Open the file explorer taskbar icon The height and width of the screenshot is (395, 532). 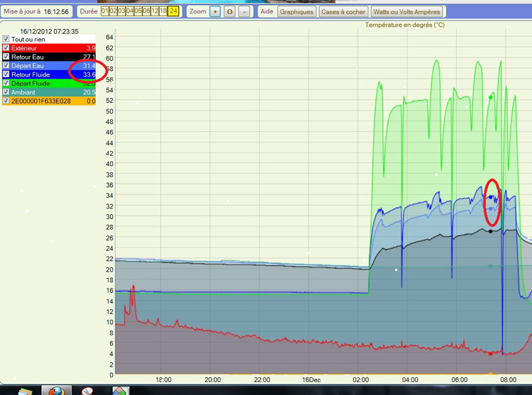25,390
